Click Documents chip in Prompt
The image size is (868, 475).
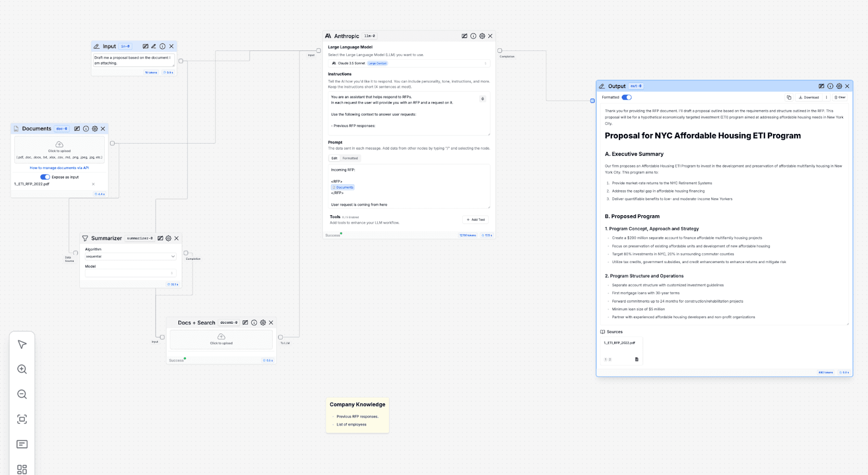point(343,188)
